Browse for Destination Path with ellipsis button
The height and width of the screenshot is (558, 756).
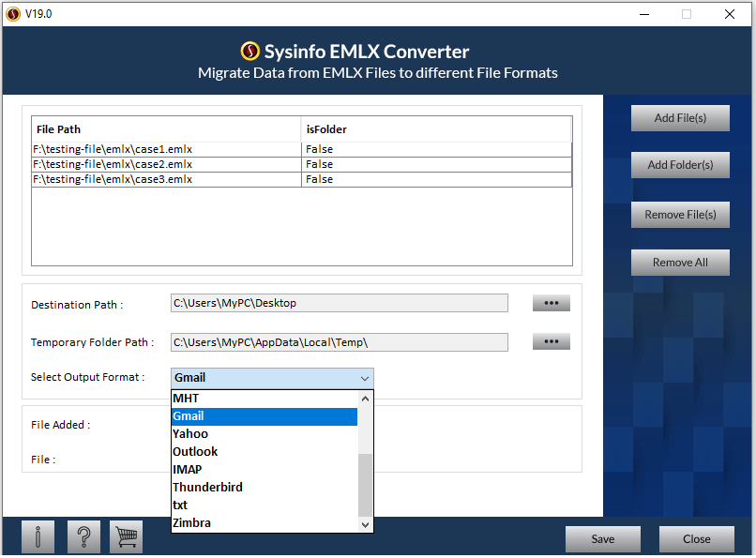pyautogui.click(x=551, y=303)
